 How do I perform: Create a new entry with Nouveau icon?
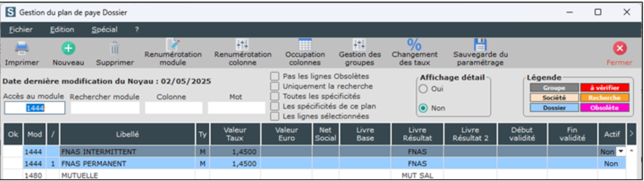(69, 47)
